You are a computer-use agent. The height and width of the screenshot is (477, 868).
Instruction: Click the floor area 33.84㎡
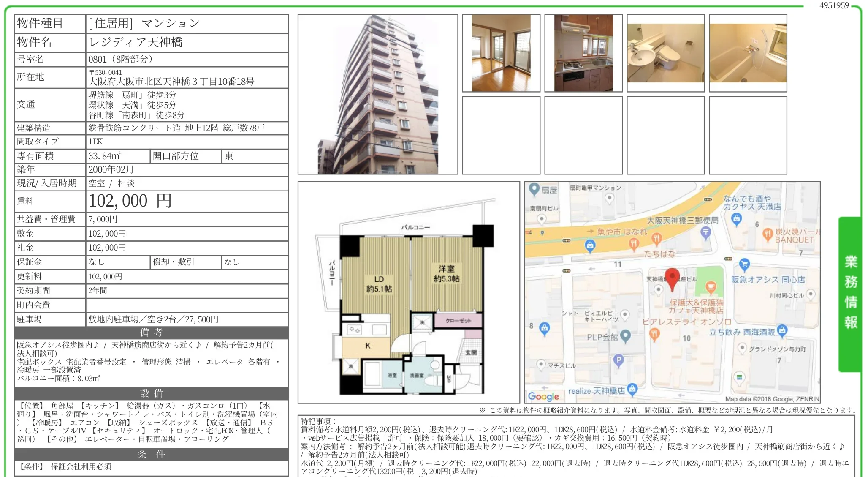[x=104, y=156]
